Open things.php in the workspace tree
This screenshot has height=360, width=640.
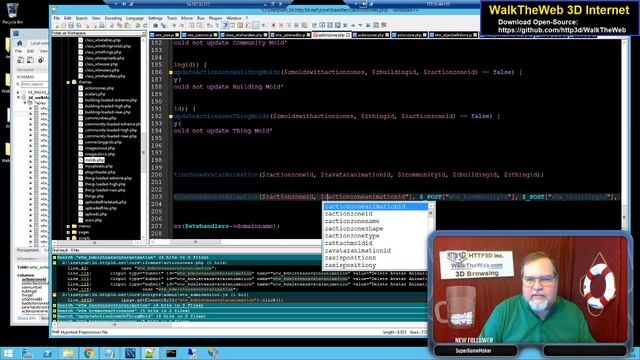(94, 196)
